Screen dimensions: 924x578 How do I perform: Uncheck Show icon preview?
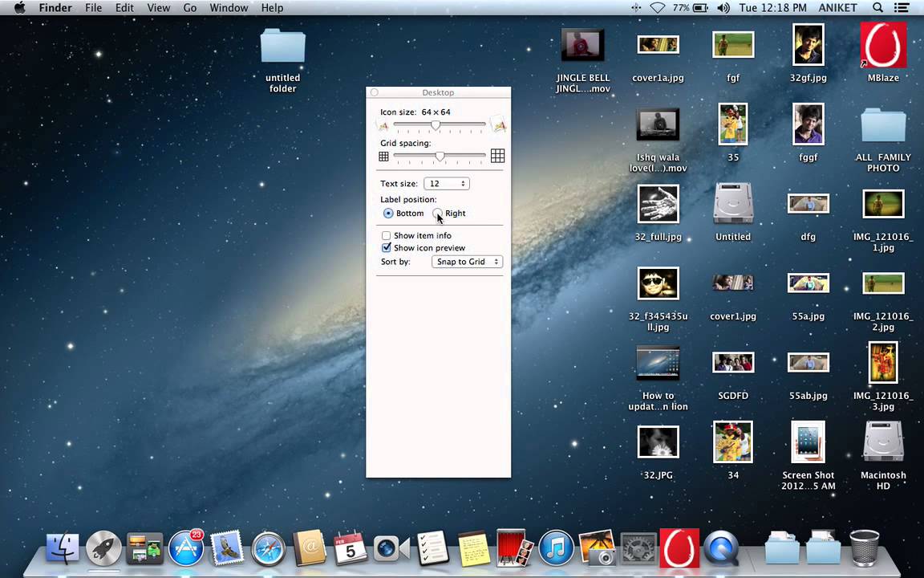[x=387, y=247]
